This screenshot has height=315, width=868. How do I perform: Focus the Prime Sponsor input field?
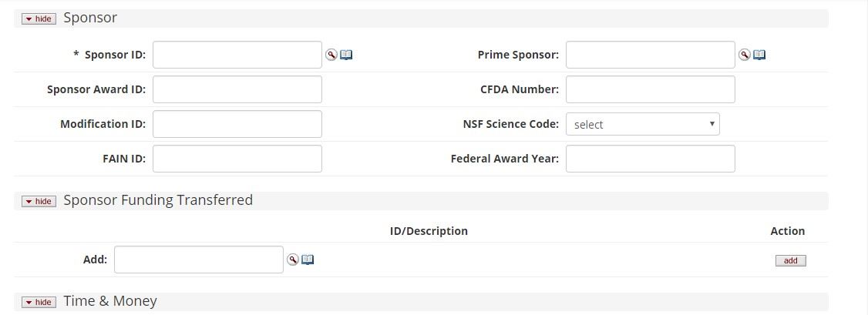(x=650, y=55)
